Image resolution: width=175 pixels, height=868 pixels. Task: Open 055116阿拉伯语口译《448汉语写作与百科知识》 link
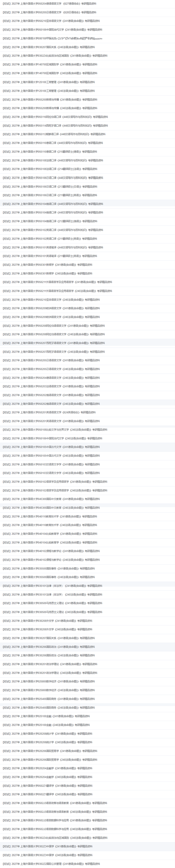pos(55,117)
